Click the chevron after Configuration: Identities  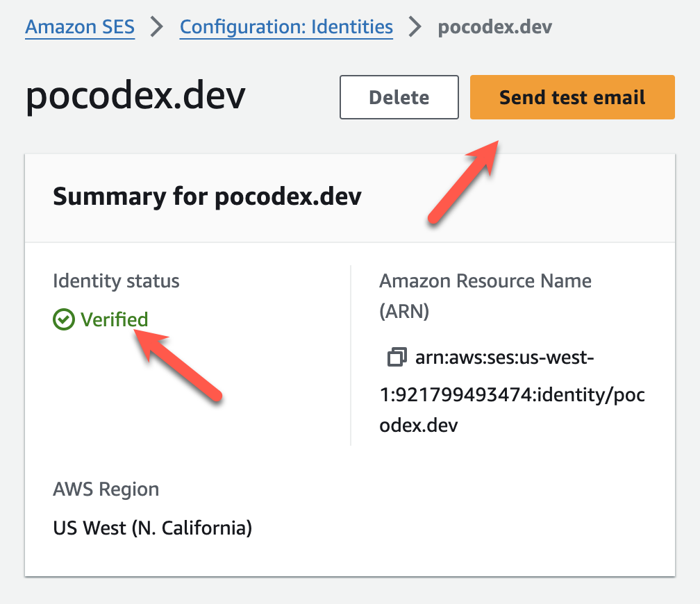point(415,27)
